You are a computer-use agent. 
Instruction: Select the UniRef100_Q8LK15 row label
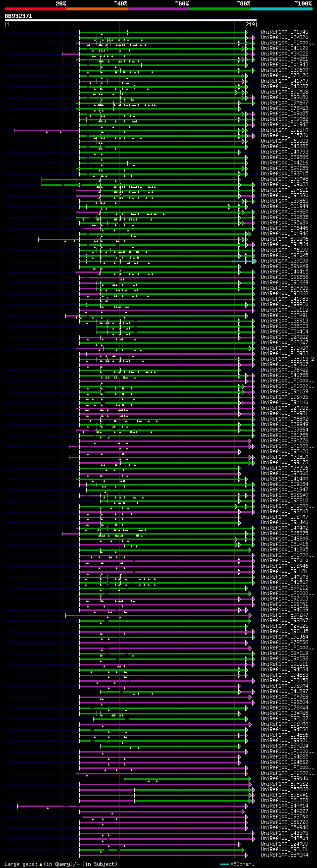click(x=284, y=544)
